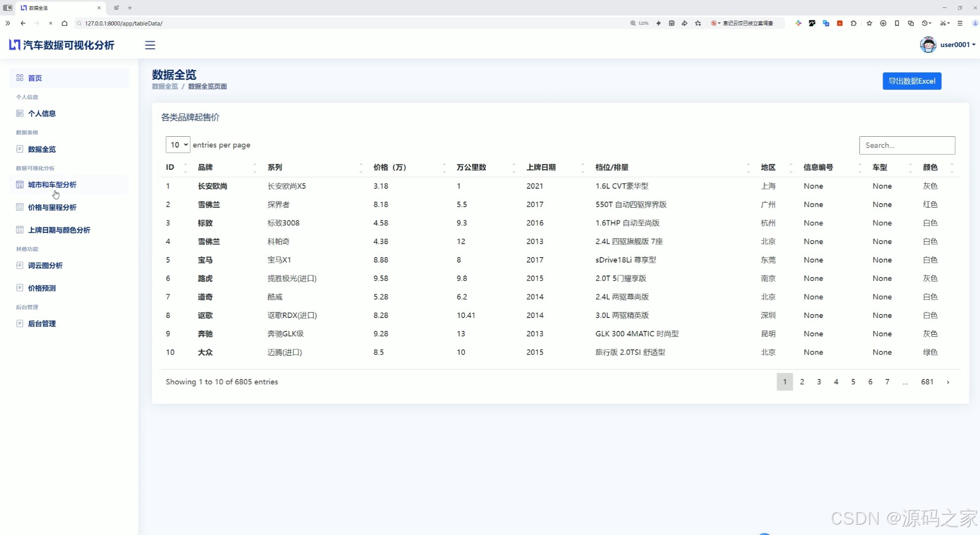Open the entries per page dropdown
980x535 pixels.
click(x=178, y=145)
